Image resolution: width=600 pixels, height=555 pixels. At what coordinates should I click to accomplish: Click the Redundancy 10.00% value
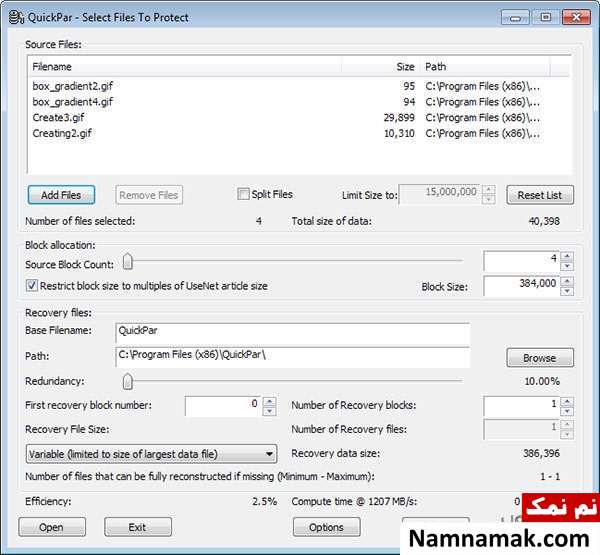pos(542,381)
